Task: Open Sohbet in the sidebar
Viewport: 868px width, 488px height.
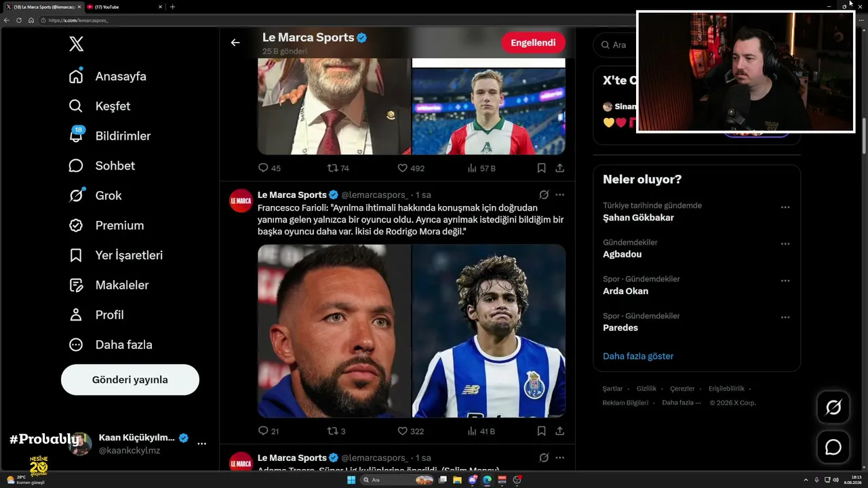Action: pos(102,166)
